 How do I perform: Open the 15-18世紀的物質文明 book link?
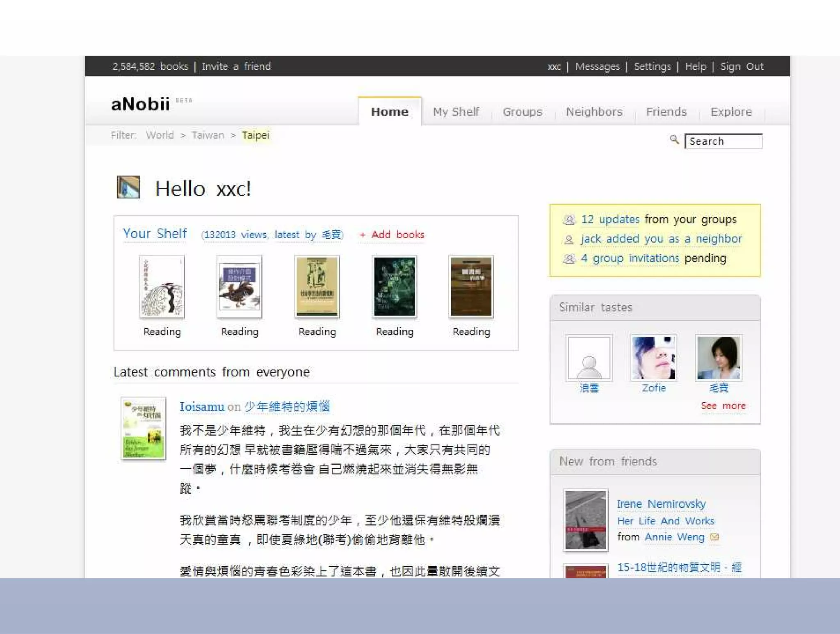point(679,568)
